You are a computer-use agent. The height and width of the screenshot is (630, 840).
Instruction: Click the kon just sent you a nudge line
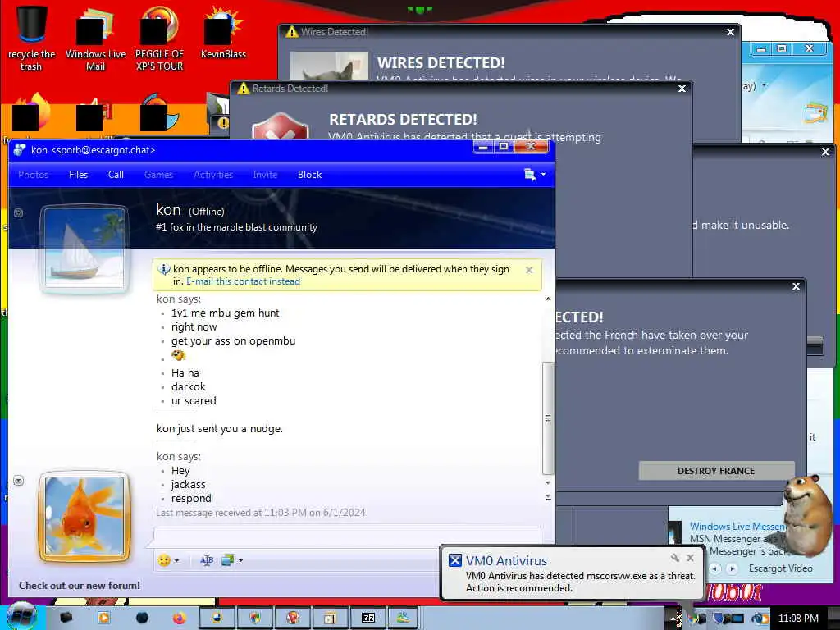pyautogui.click(x=220, y=428)
